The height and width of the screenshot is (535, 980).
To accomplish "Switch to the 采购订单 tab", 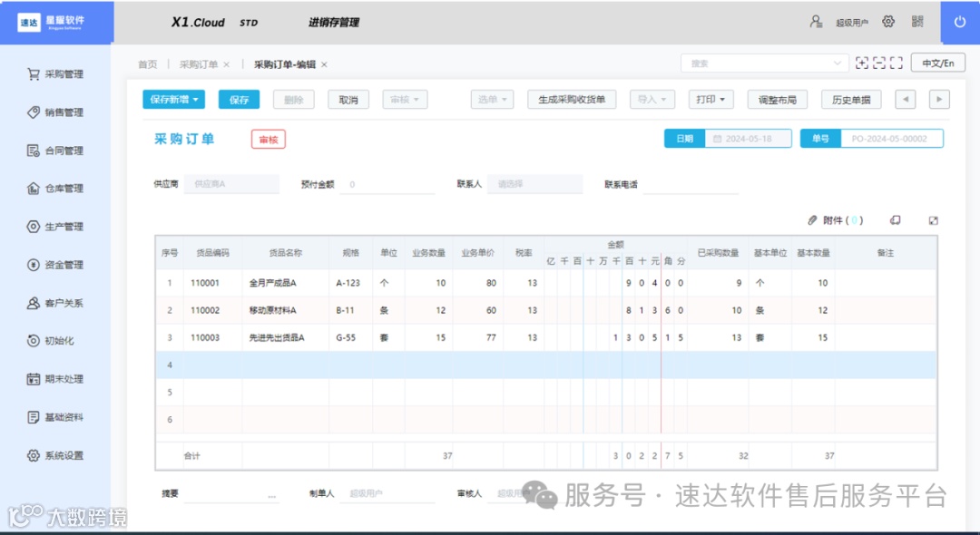I will point(199,64).
